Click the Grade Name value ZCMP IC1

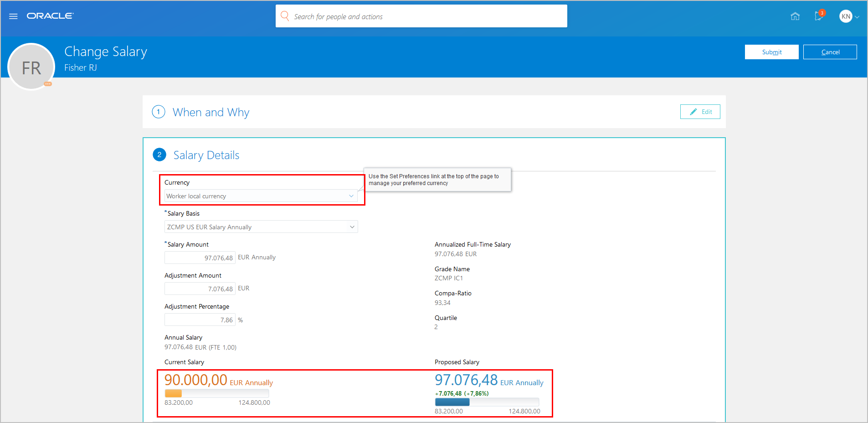449,278
